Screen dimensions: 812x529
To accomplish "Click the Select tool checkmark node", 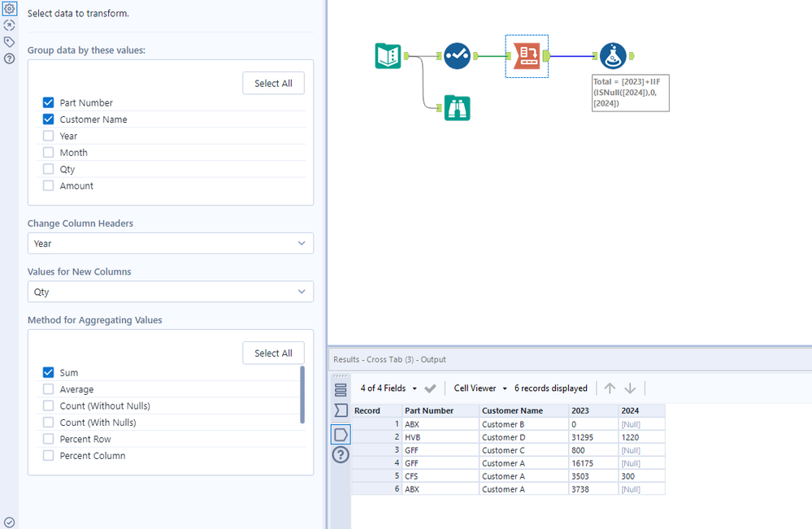I will point(457,55).
